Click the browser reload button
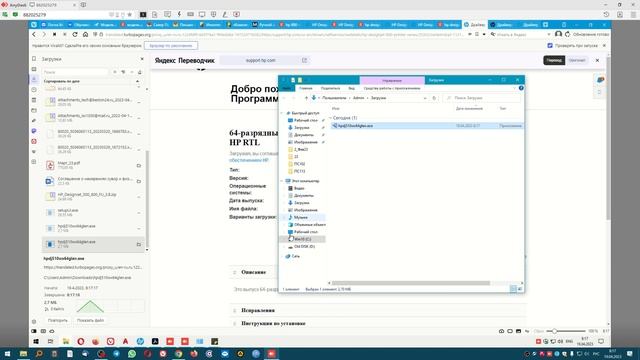The width and height of the screenshot is (640, 360). click(75, 35)
